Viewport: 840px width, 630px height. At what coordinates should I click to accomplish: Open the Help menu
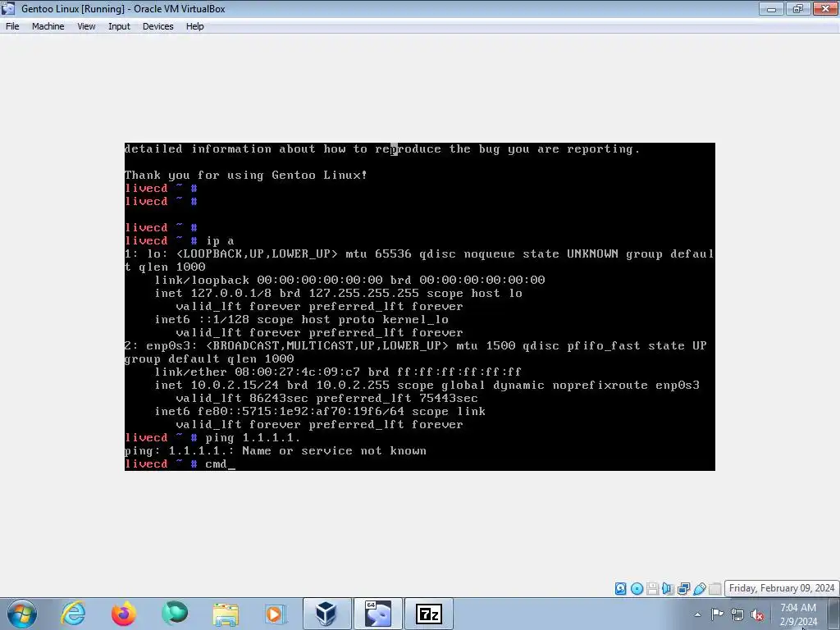click(194, 26)
